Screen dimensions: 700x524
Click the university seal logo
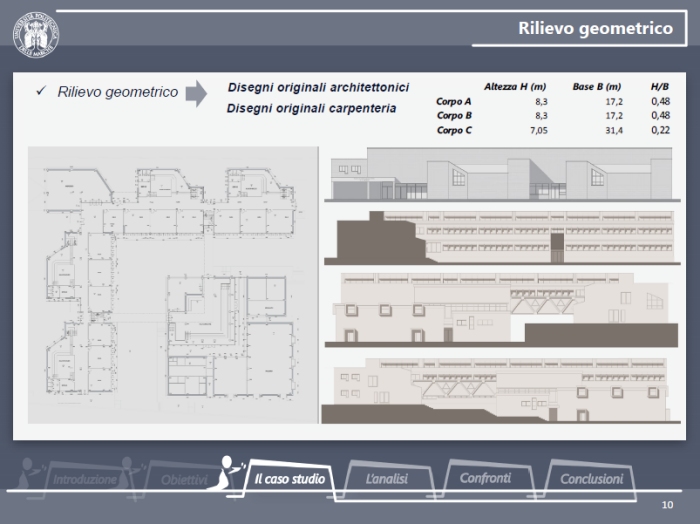pyautogui.click(x=35, y=33)
